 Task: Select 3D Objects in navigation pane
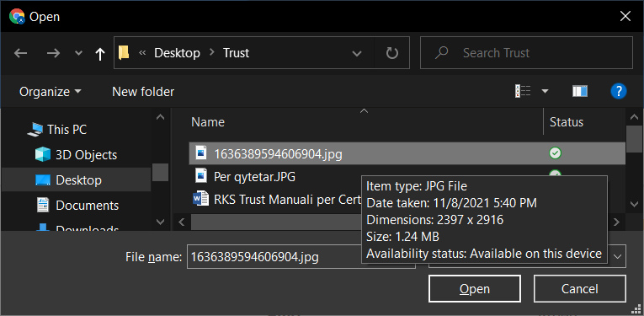(x=86, y=155)
